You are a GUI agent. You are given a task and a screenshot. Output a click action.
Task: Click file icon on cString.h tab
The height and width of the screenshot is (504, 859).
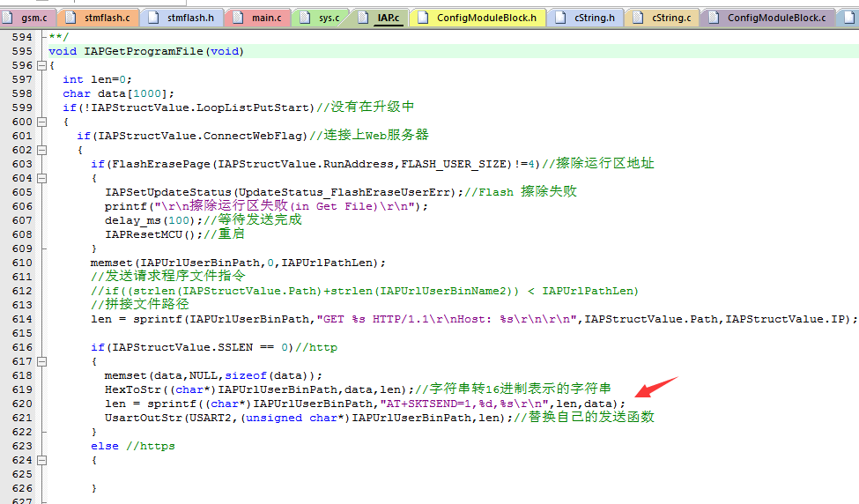(560, 18)
